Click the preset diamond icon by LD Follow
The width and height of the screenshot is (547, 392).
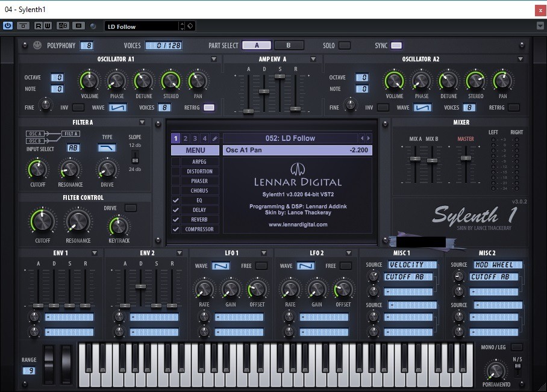coord(190,26)
